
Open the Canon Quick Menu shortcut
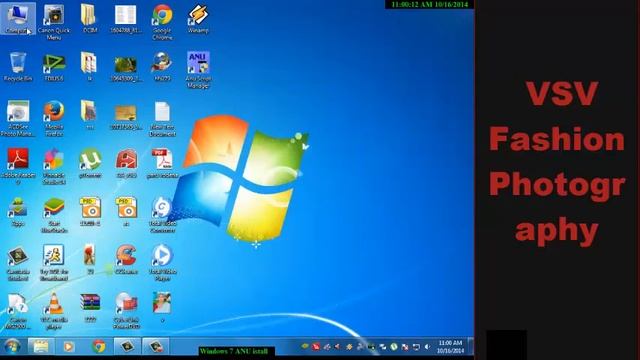tap(54, 22)
